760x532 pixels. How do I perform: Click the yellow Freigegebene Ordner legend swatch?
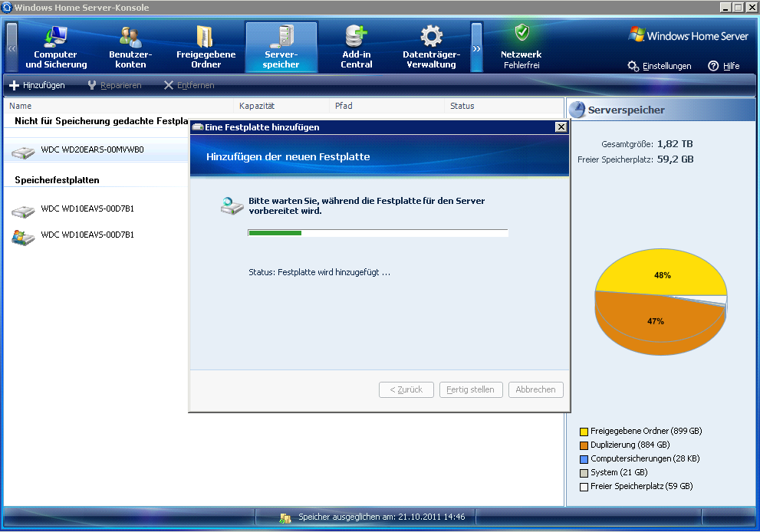click(584, 432)
